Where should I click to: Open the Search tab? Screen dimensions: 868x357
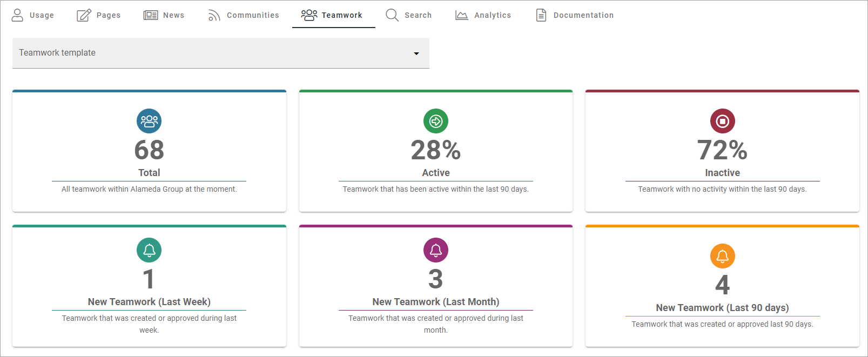click(409, 15)
